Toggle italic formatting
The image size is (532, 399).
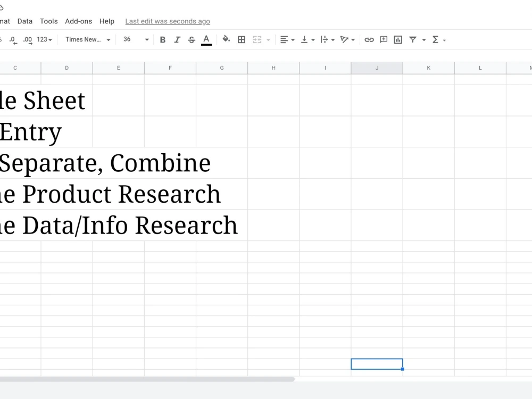click(177, 40)
